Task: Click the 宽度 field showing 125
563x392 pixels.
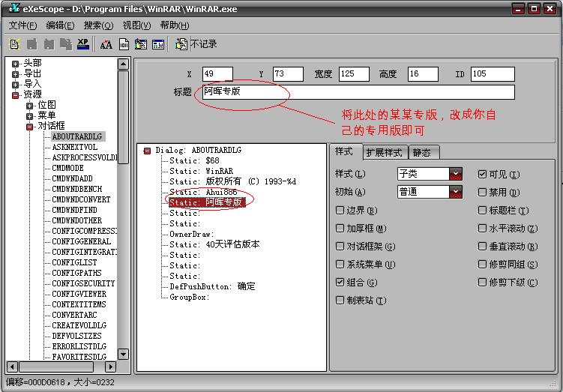Action: coord(354,74)
